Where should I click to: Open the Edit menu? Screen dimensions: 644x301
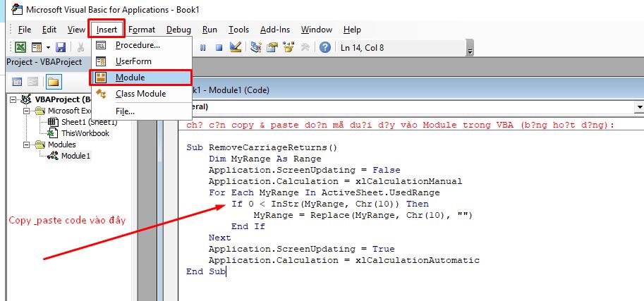coord(49,30)
